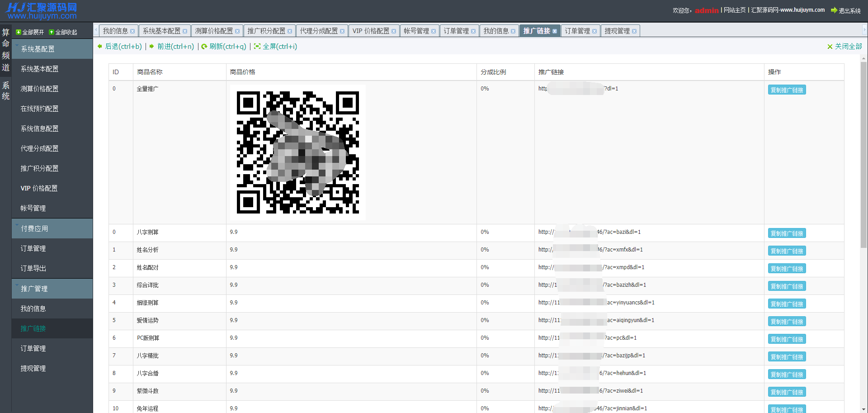Copy promo link for 姻缘测算 row
The width and height of the screenshot is (868, 413).
coord(787,304)
